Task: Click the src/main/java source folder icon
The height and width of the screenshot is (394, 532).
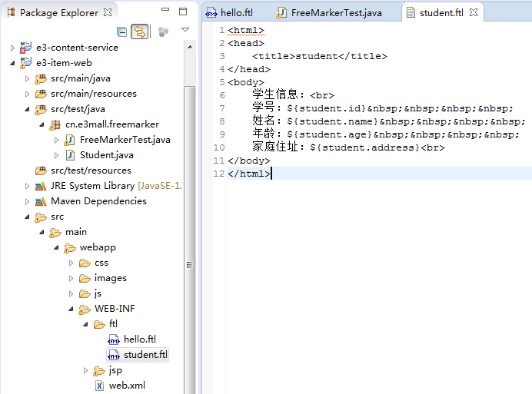Action: pos(41,78)
